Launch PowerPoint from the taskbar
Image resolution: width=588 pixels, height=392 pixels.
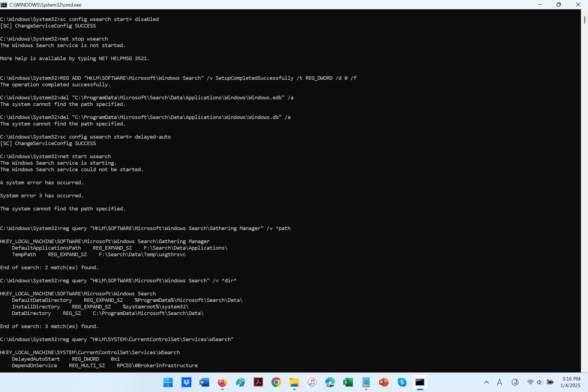384,382
